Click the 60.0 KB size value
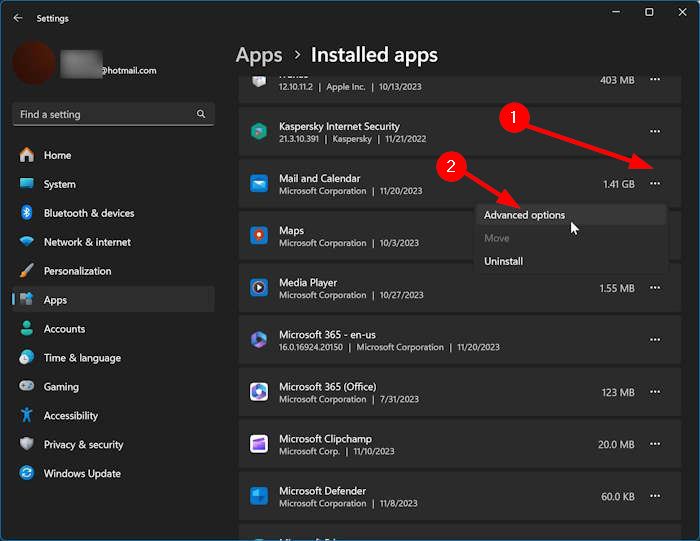 click(617, 496)
